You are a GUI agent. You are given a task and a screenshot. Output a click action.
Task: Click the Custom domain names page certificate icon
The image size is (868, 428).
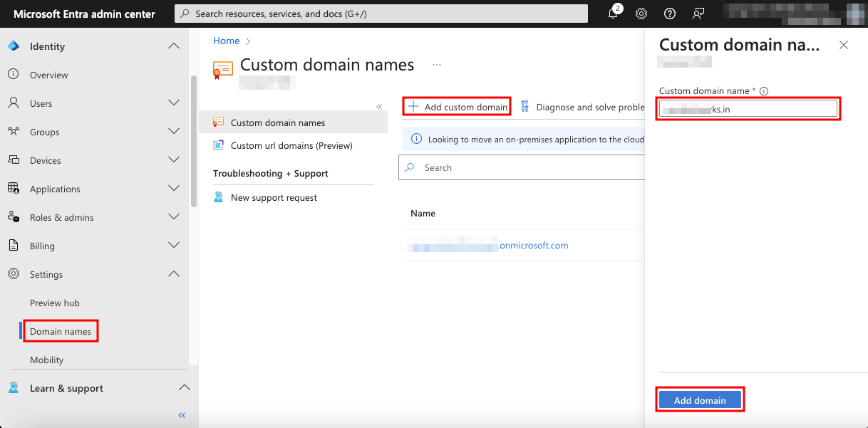223,69
